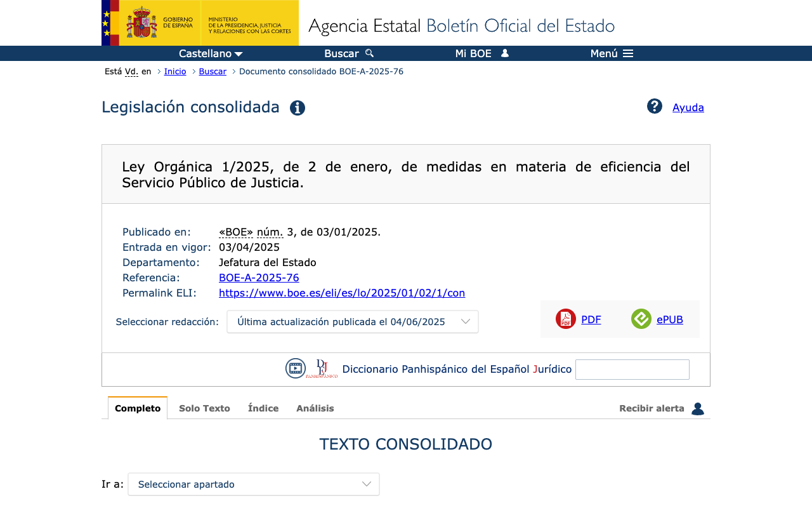Click the Jefatura del Estado department text

pos(268,262)
